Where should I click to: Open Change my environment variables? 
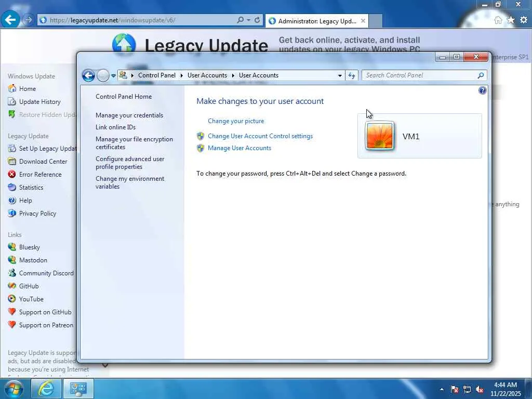[130, 182]
